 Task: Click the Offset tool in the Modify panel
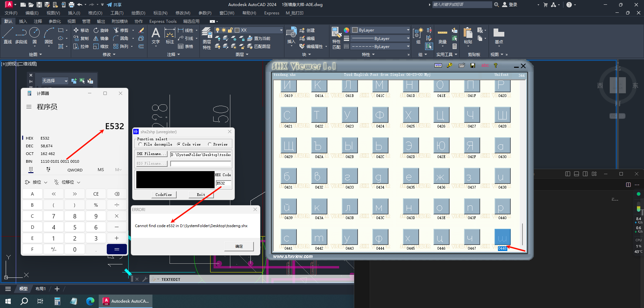141,46
